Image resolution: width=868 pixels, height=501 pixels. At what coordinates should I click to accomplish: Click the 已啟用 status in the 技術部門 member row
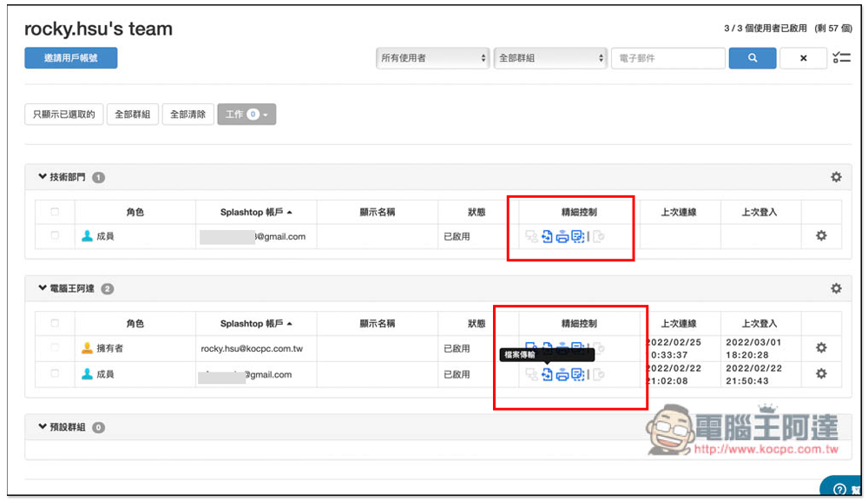coord(457,236)
